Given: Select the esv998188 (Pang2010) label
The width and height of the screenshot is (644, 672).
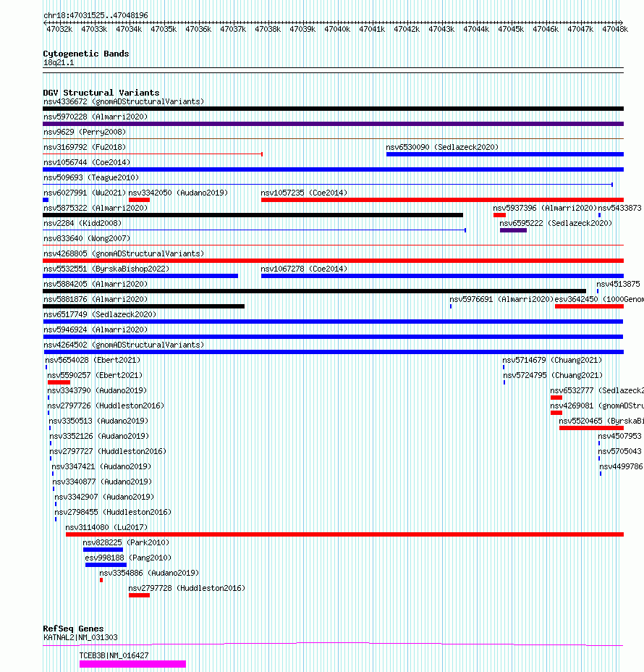Looking at the screenshot, I should tap(128, 558).
